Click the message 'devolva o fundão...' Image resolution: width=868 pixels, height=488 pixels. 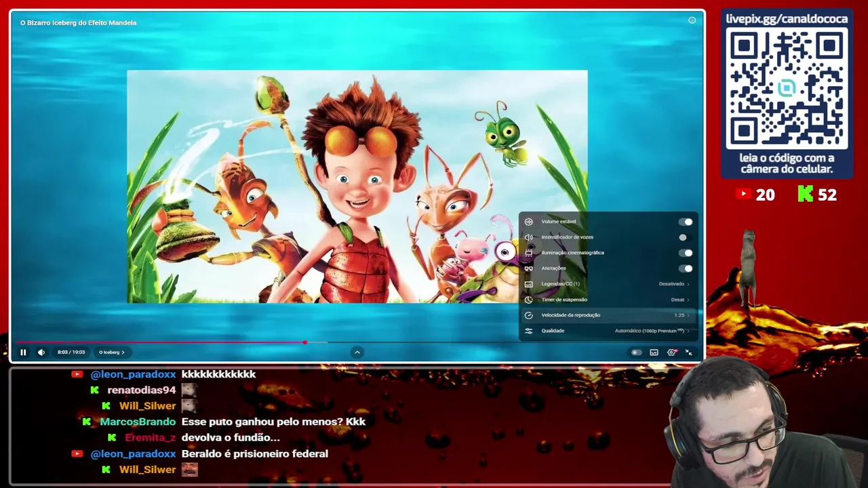coord(231,438)
